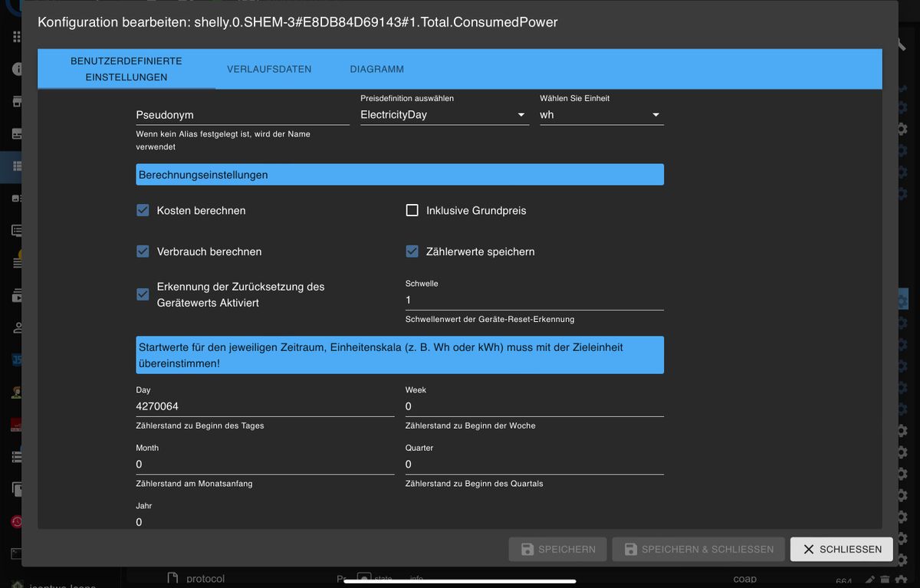Click the 'Wenn kein Alias festgelegt ist' helper text
The image size is (920, 588).
[223, 140]
